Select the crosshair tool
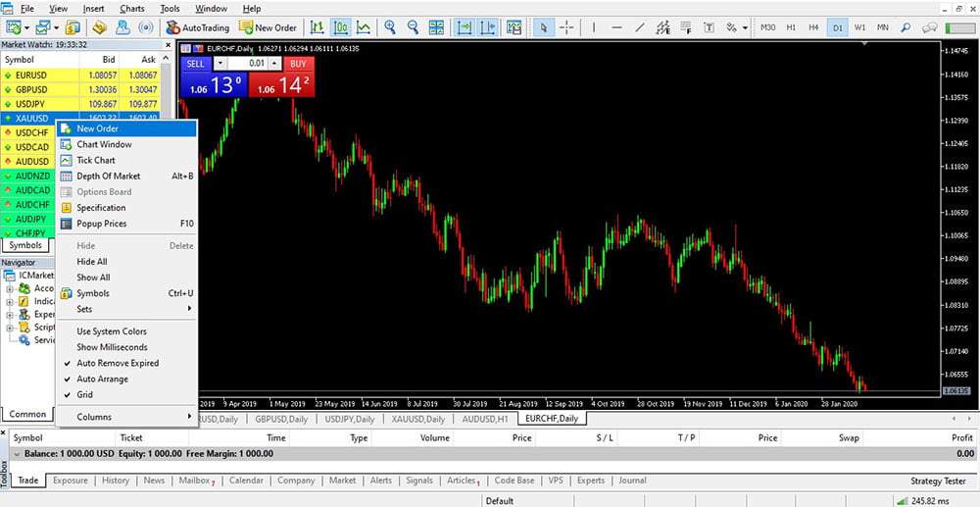Screen dimensions: 980x507 coord(566,27)
